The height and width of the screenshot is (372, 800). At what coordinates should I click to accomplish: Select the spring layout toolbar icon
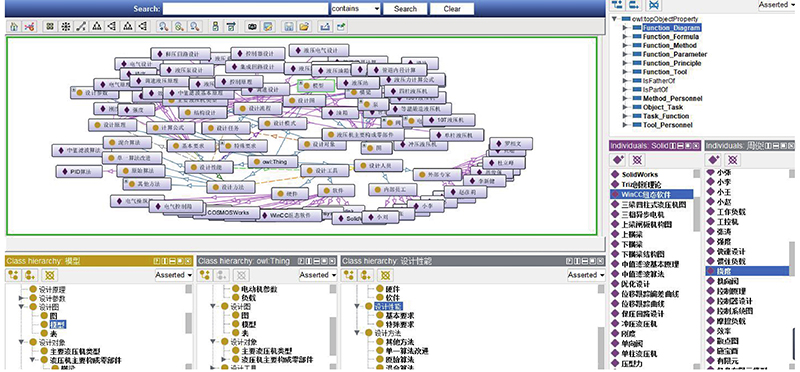81,26
